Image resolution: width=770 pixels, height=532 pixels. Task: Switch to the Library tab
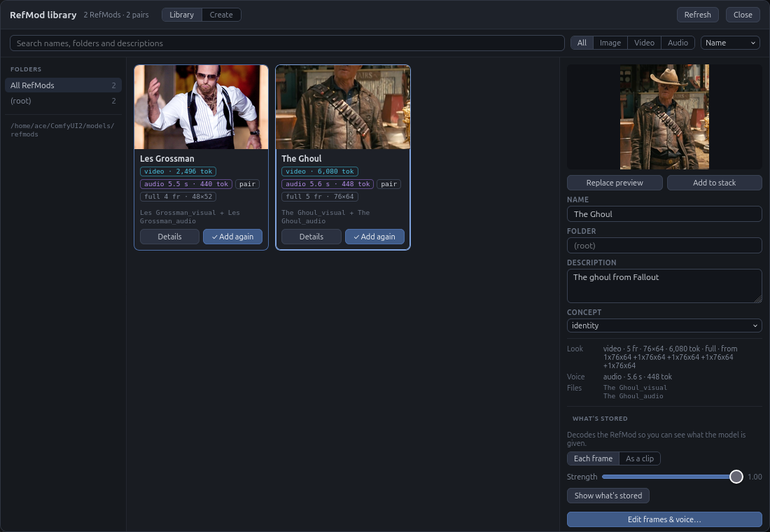coord(182,15)
